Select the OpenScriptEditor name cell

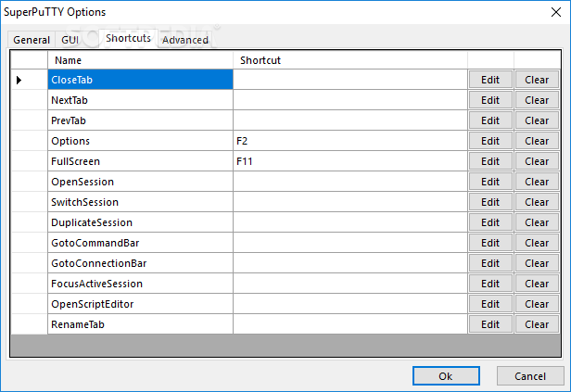140,304
